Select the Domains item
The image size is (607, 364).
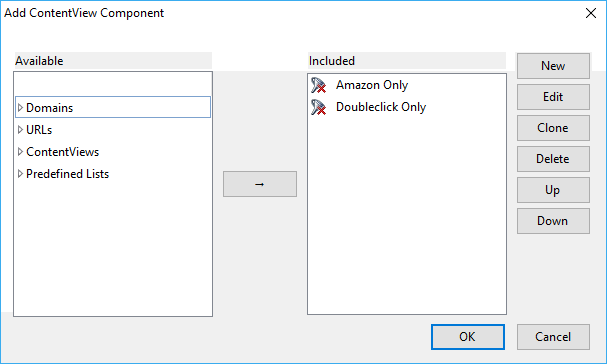[x=50, y=108]
